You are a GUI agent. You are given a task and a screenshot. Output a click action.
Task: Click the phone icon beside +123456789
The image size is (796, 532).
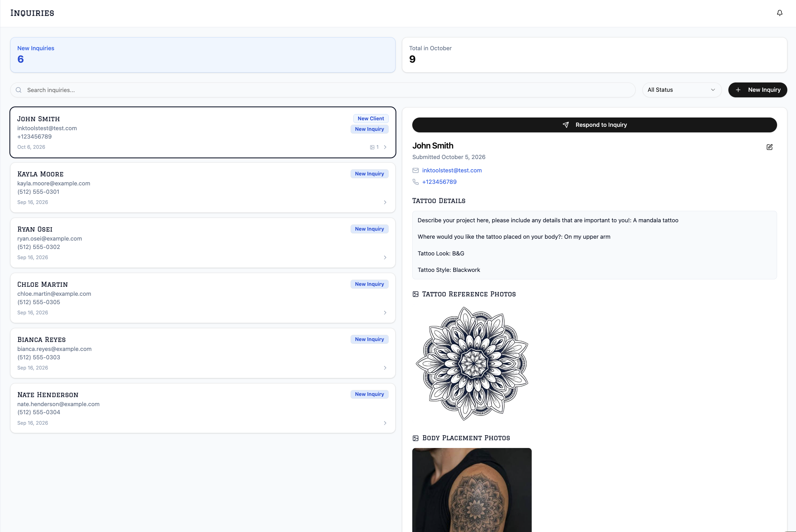[x=415, y=182]
